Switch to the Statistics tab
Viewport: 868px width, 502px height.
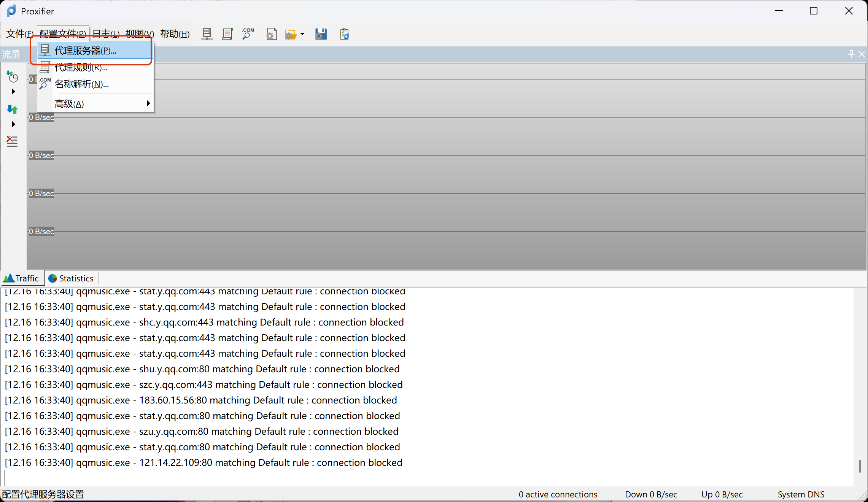coord(72,278)
